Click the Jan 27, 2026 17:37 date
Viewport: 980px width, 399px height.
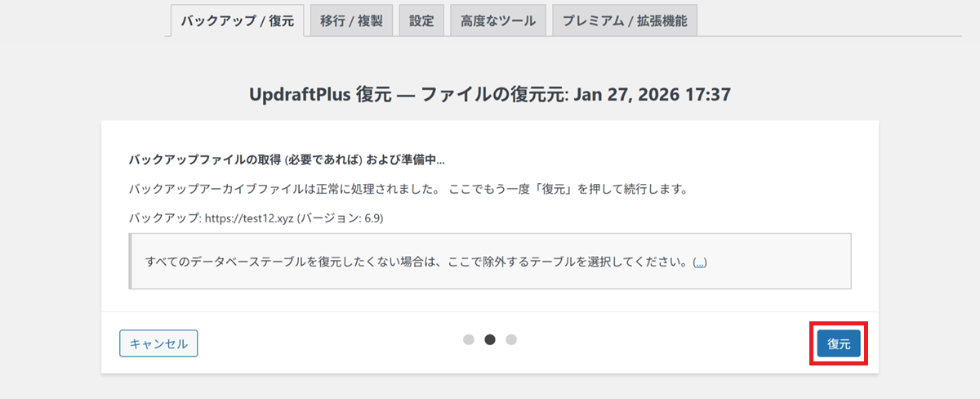(x=652, y=94)
